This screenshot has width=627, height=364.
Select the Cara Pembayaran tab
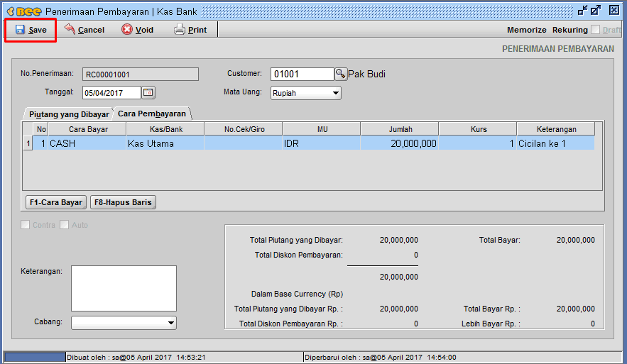point(152,114)
